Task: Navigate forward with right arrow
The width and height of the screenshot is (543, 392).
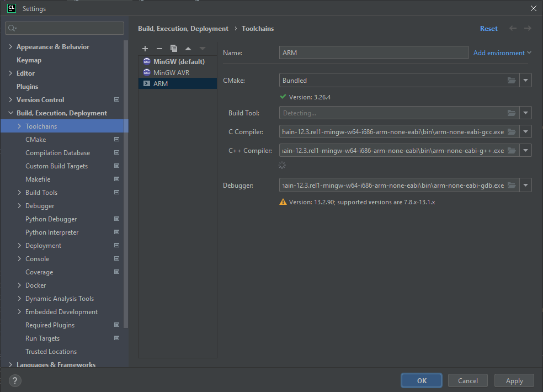Action: pyautogui.click(x=528, y=28)
